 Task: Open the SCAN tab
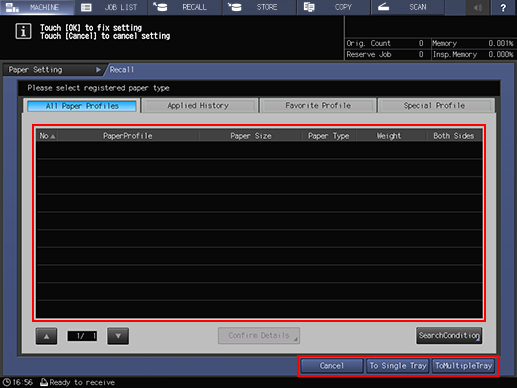point(408,7)
